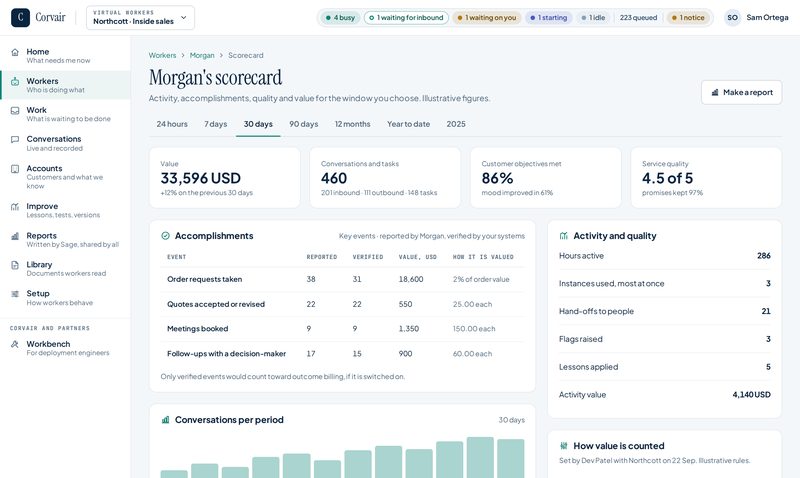800x478 pixels.
Task: Select the 2025 tab
Action: 456,124
